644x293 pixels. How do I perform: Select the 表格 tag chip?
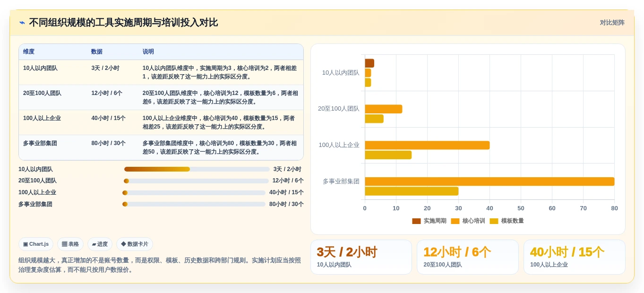click(70, 244)
